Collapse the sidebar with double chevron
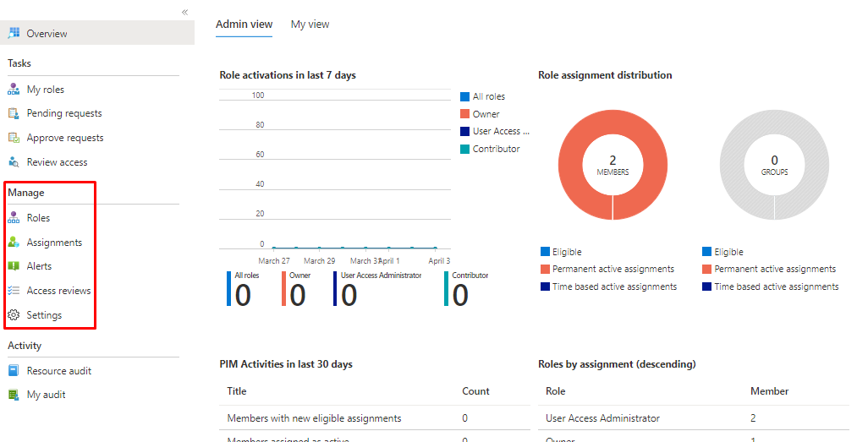This screenshot has height=442, width=868. [x=185, y=12]
